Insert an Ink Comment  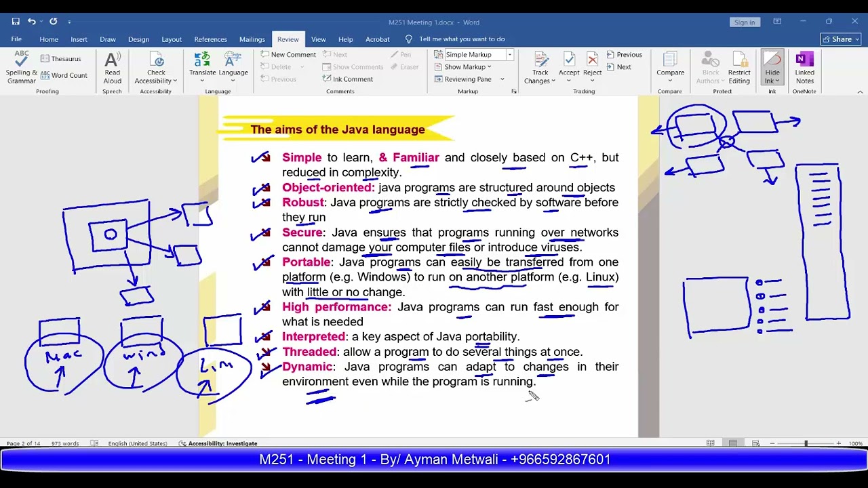(348, 79)
